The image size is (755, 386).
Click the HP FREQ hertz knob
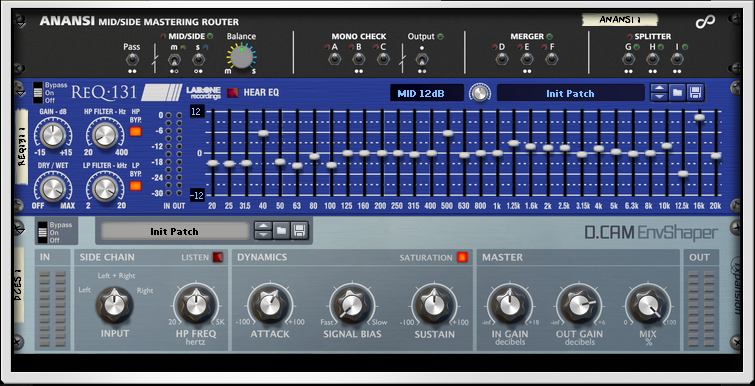pyautogui.click(x=195, y=305)
